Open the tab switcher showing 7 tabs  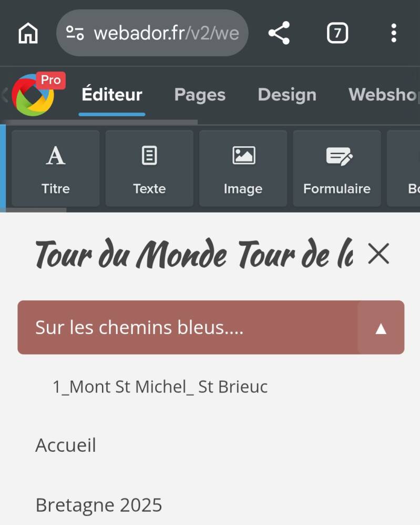point(337,34)
